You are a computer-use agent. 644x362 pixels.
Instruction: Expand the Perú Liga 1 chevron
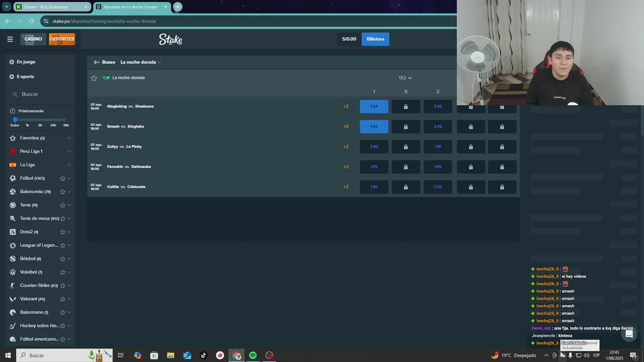click(x=69, y=151)
